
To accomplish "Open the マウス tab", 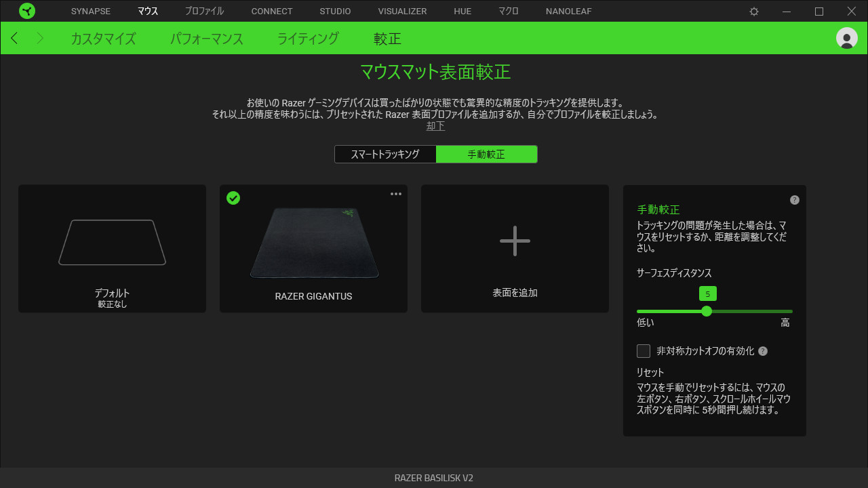I will 147,11.
